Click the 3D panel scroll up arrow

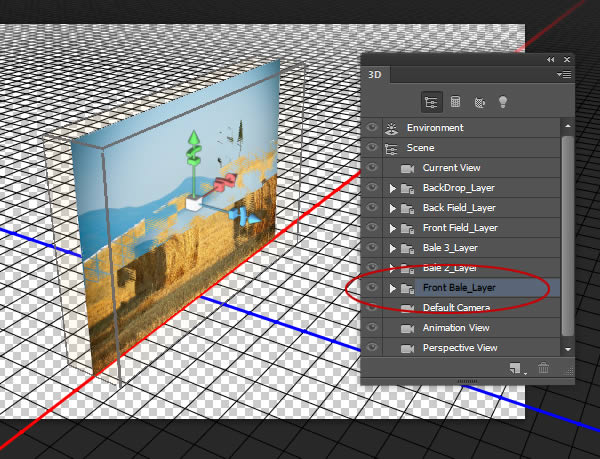click(x=568, y=126)
